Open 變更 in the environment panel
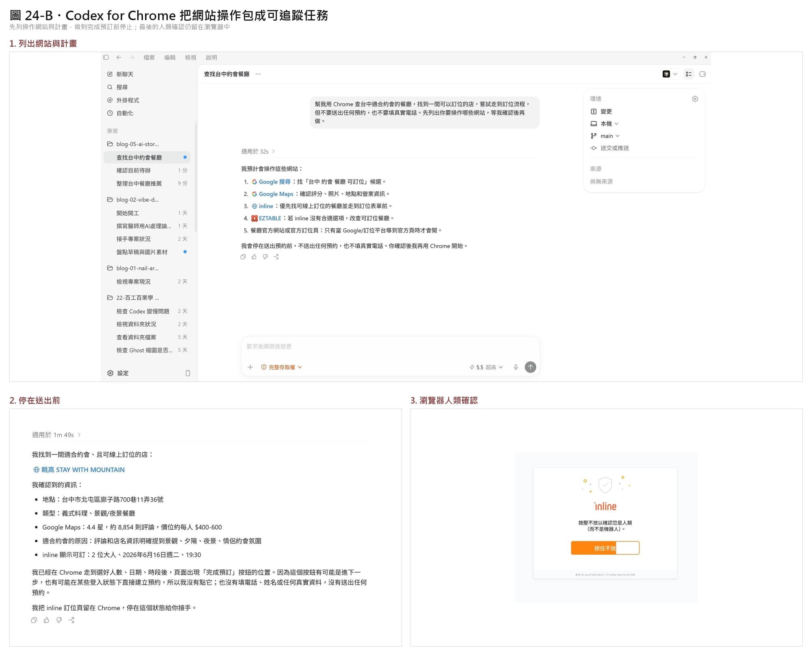 tap(601, 112)
